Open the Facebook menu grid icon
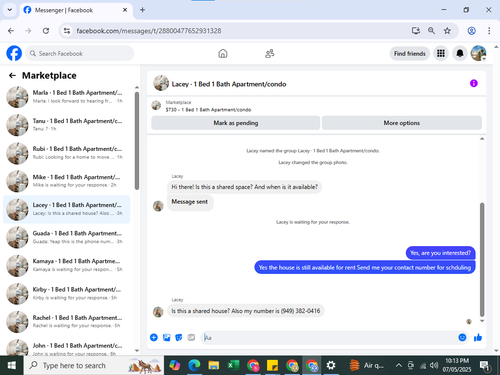Viewport: 500px width, 375px height. pyautogui.click(x=441, y=53)
